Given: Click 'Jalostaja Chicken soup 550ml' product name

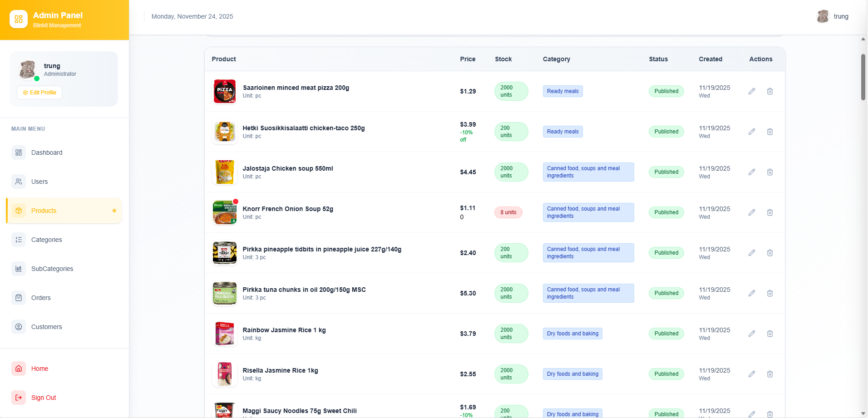Looking at the screenshot, I should pyautogui.click(x=288, y=168).
